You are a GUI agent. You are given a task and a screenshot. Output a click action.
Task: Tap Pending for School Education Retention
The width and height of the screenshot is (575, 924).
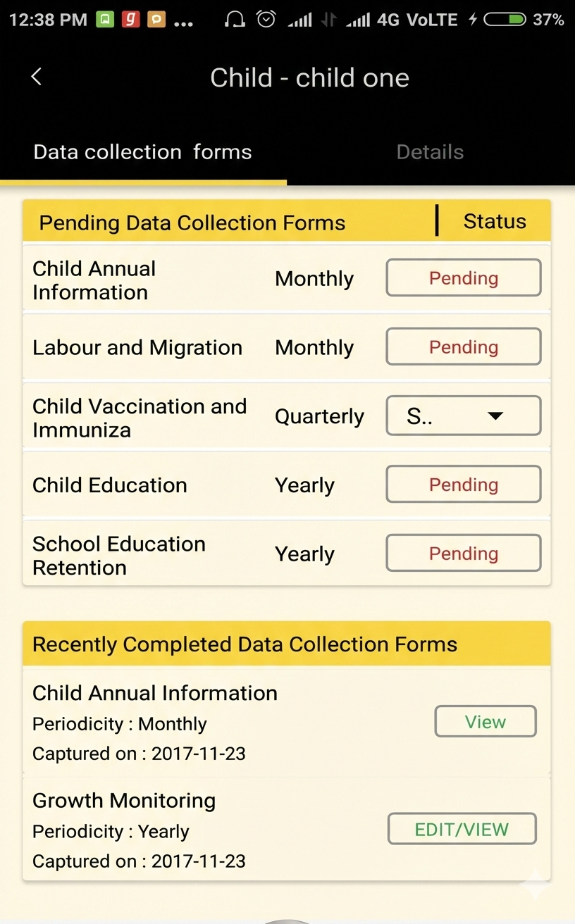tap(464, 554)
